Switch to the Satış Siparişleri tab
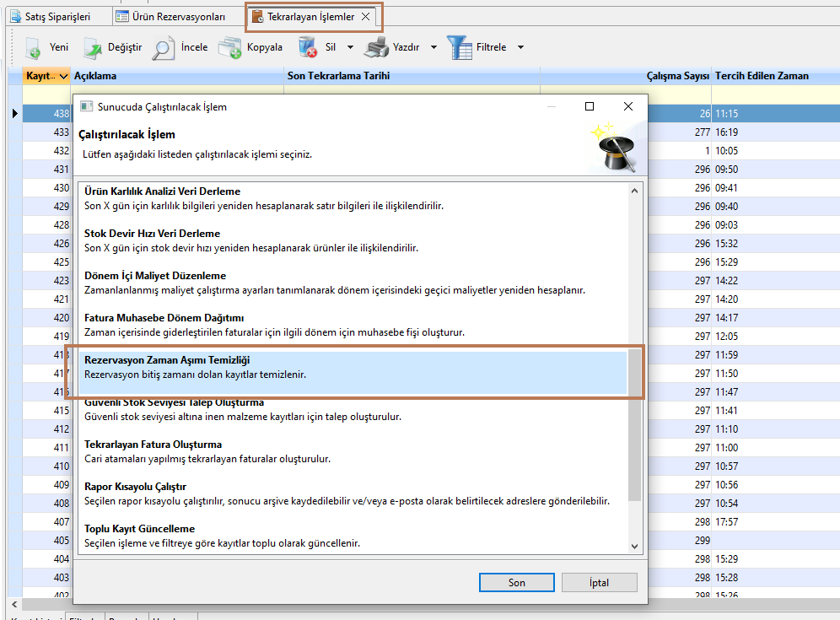The height and width of the screenshot is (620, 840). tap(49, 17)
